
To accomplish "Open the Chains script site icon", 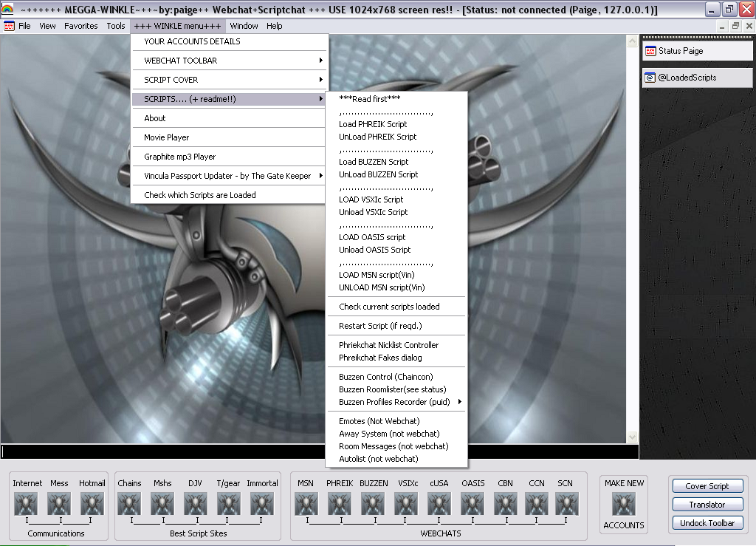I will (130, 504).
